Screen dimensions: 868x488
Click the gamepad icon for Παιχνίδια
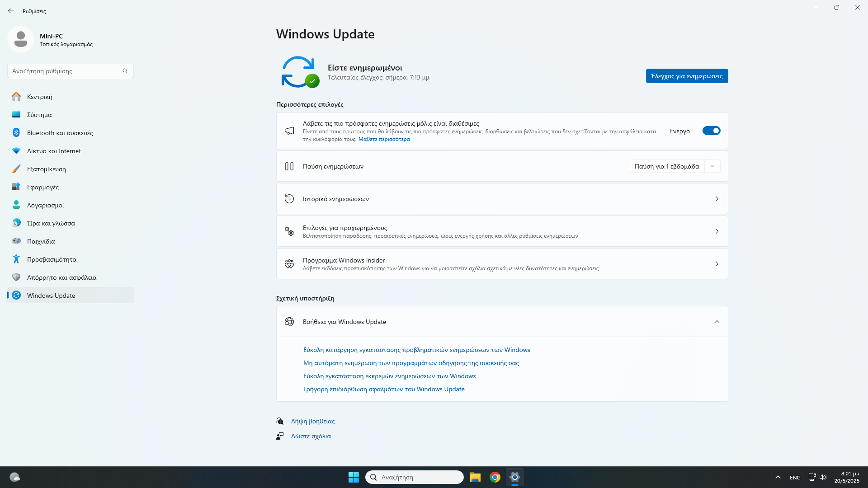(16, 241)
